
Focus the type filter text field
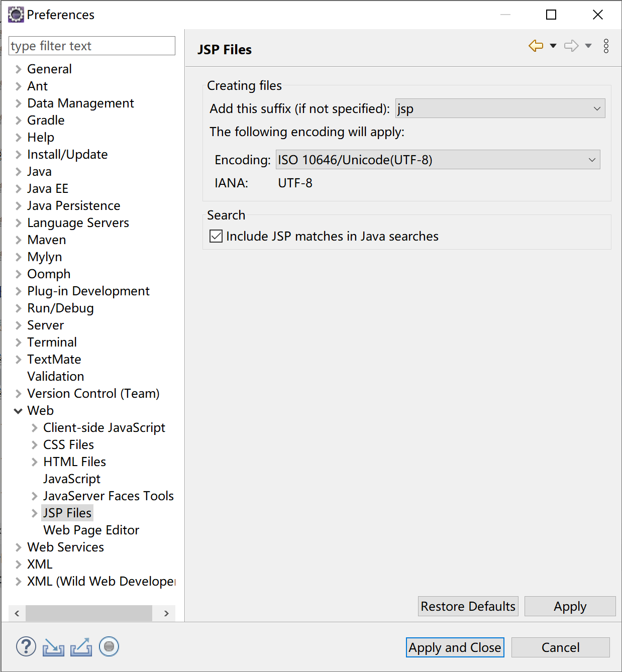(x=92, y=46)
